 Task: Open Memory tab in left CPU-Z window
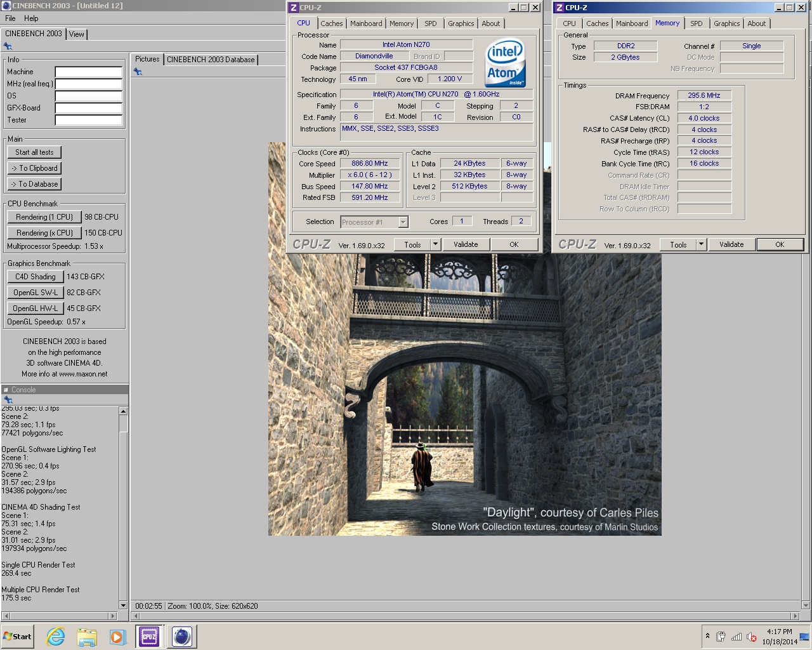point(402,23)
